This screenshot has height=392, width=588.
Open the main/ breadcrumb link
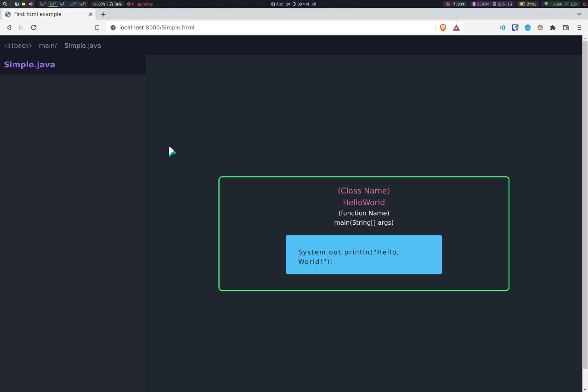point(48,45)
